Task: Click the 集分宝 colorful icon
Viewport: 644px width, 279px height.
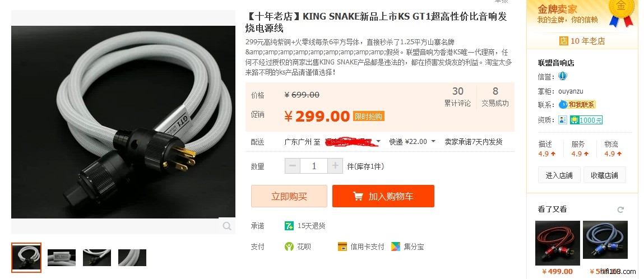Action: (396, 247)
